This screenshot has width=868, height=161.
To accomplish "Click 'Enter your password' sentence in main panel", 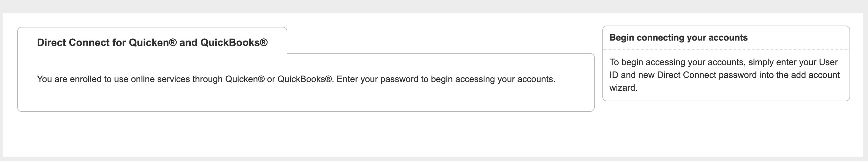I will pyautogui.click(x=446, y=79).
